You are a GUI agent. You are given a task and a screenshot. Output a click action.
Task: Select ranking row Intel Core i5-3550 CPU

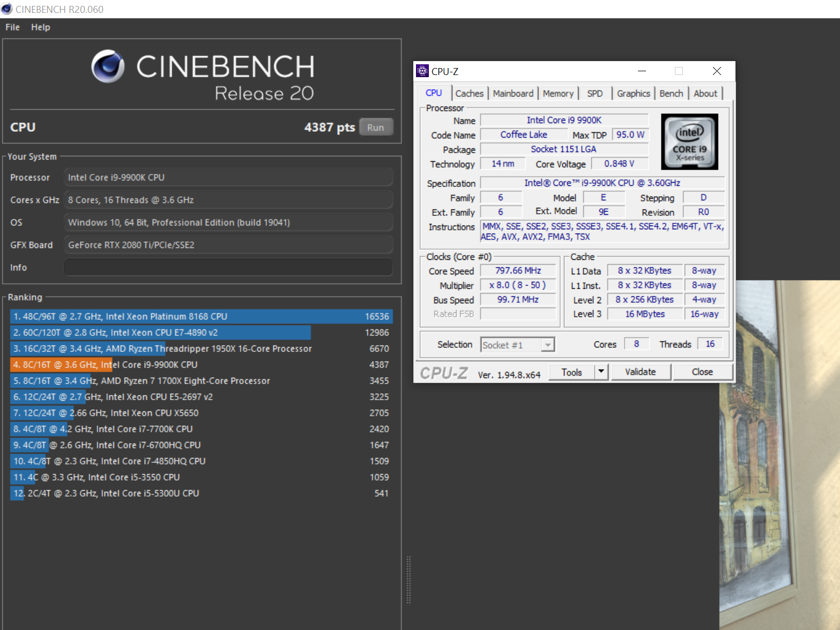coord(202,477)
